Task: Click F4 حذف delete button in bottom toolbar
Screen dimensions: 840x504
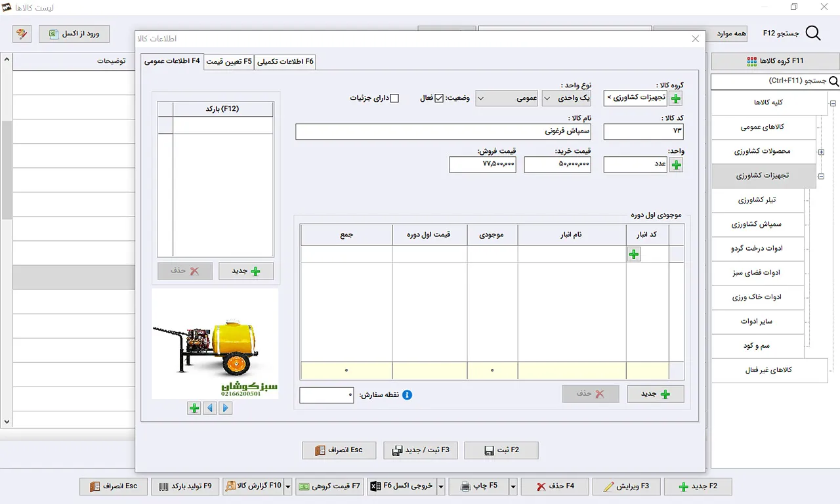Action: [x=555, y=486]
